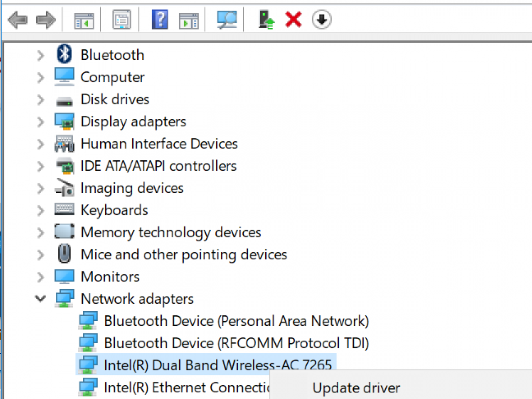Viewport: 532px width, 399px height.
Task: Select the Keyboards label
Action: (x=114, y=210)
